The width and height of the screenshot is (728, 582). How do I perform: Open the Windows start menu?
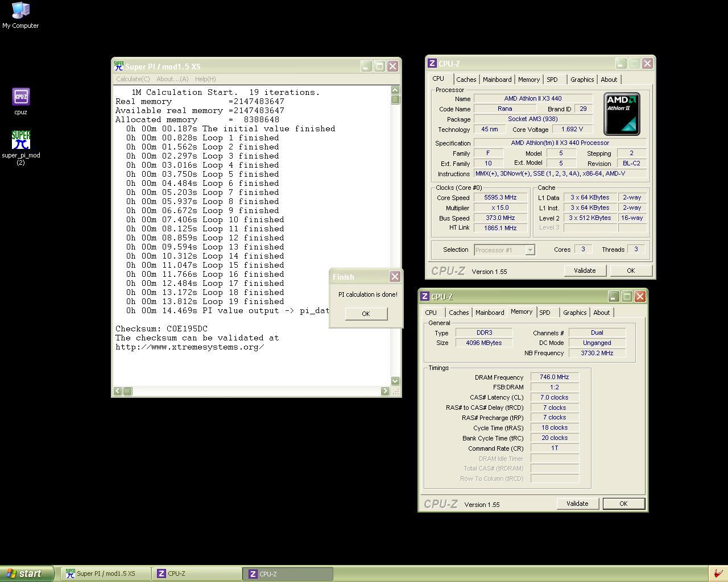[27, 573]
